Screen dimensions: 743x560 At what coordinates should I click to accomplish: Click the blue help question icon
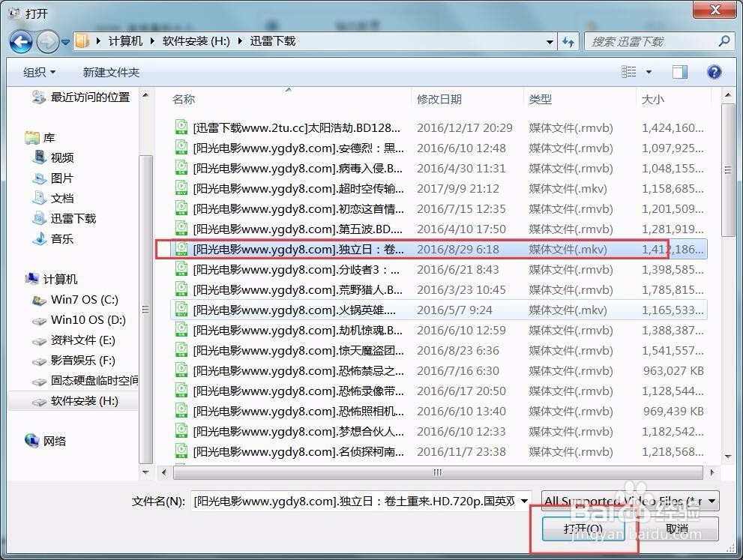point(714,72)
